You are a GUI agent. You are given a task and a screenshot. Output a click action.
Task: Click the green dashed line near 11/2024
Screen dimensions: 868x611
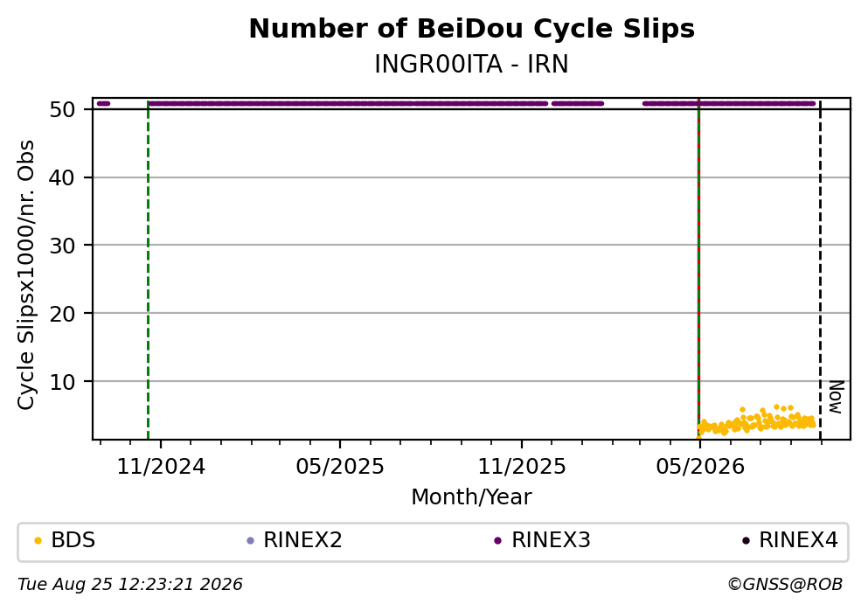(x=149, y=269)
